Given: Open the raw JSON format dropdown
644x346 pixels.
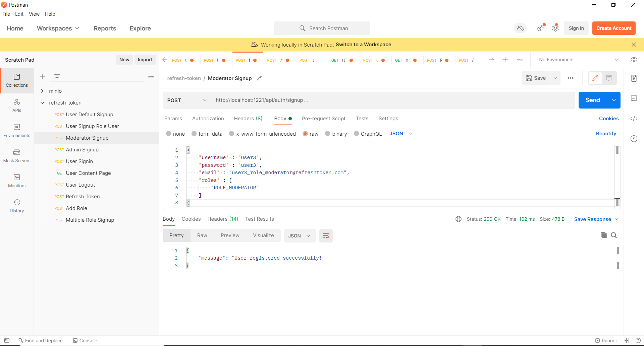Looking at the screenshot, I should (401, 134).
